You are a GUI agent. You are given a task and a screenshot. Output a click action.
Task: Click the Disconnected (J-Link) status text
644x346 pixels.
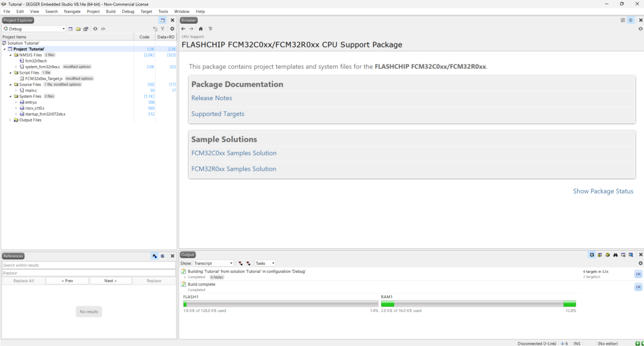click(x=537, y=344)
